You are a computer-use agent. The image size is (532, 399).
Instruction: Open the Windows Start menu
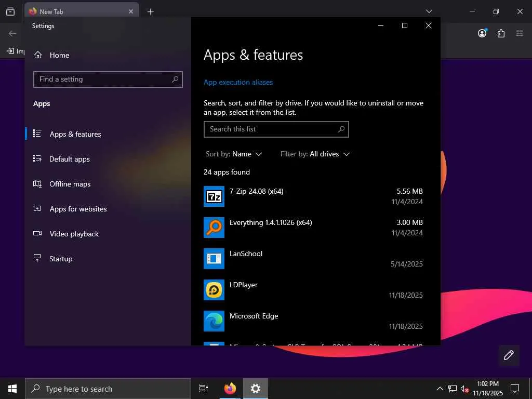click(12, 389)
